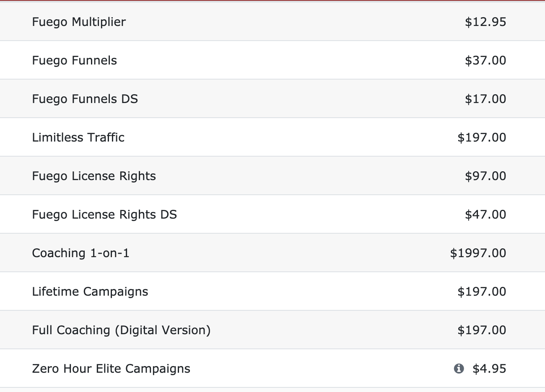
Task: Click the $197.00 price for Lifetime Campaigns
Action: click(482, 291)
